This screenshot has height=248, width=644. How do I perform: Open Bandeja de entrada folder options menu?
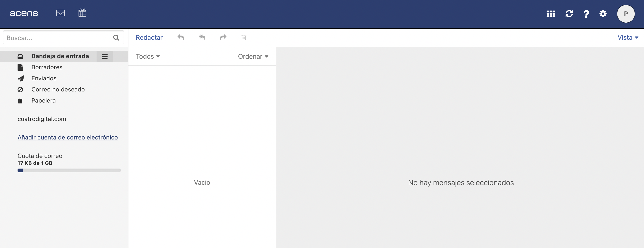(x=105, y=57)
